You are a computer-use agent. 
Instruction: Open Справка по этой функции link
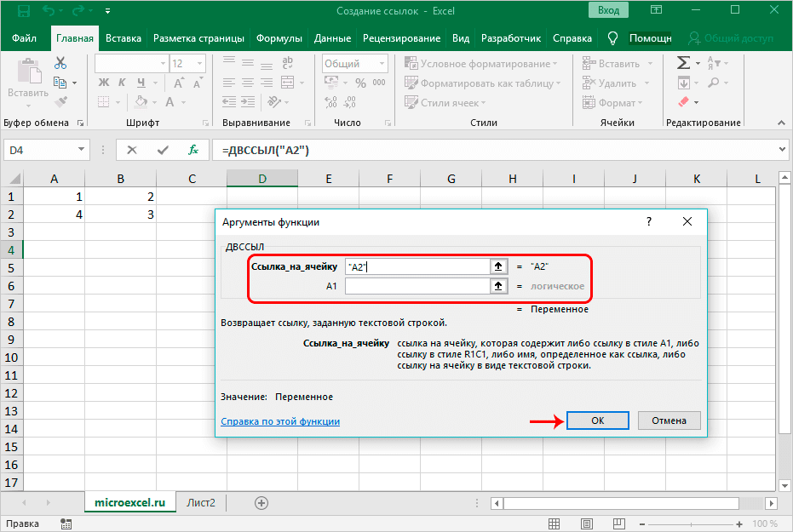(280, 421)
